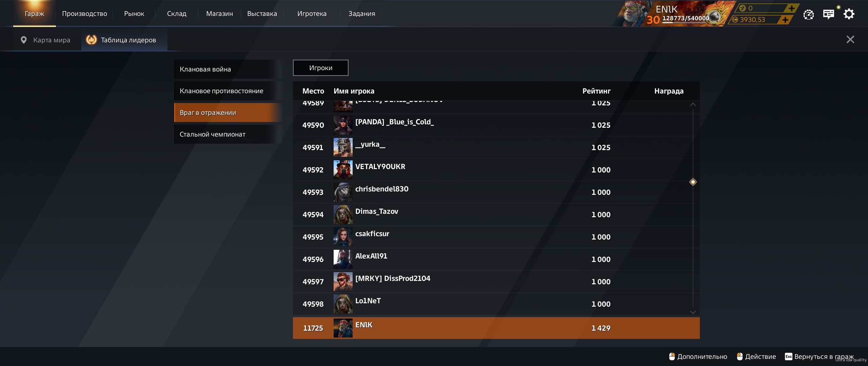Click Вернуться в гараж at bottom
The width and height of the screenshot is (868, 366).
pos(824,357)
